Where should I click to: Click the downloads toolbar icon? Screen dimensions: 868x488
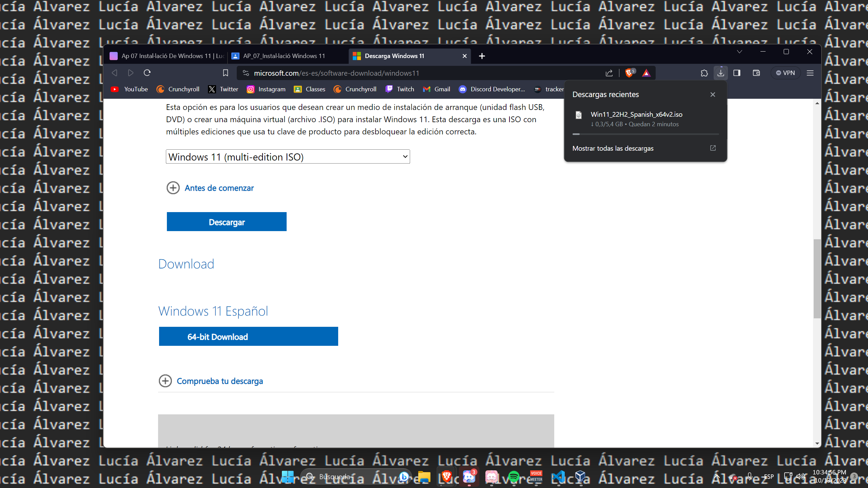click(720, 73)
